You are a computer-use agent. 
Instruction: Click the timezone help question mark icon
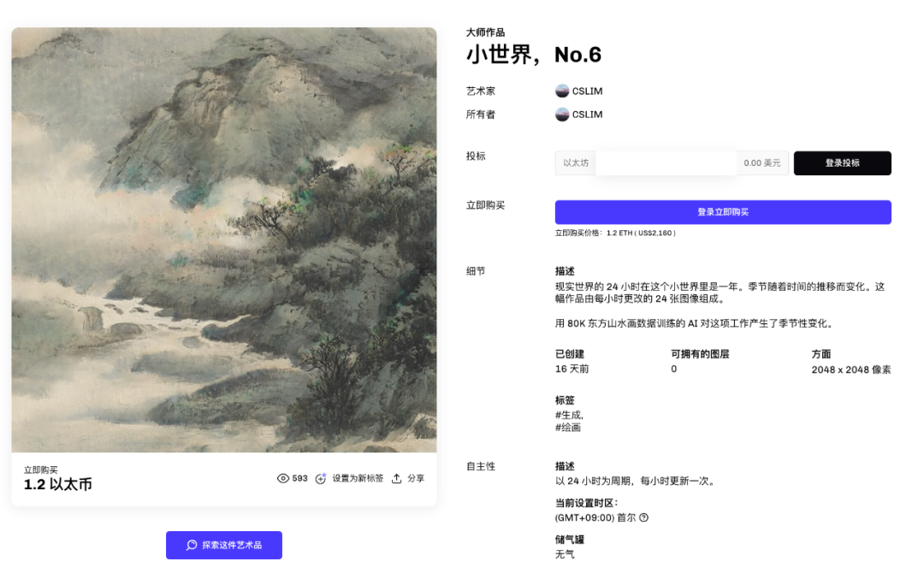coord(643,517)
